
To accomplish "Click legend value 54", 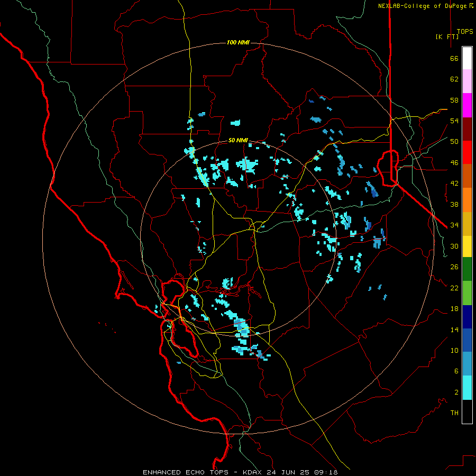I will (454, 121).
